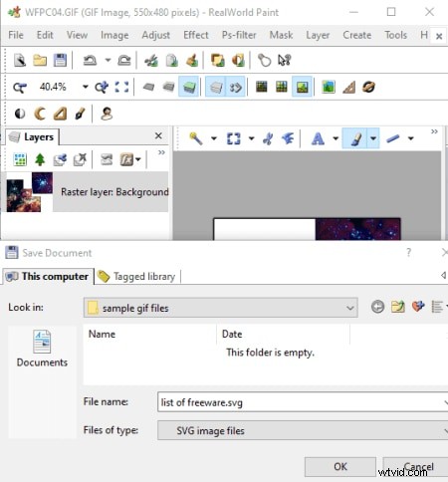Create new folder in Save dialog
The image size is (448, 482).
pos(398,307)
